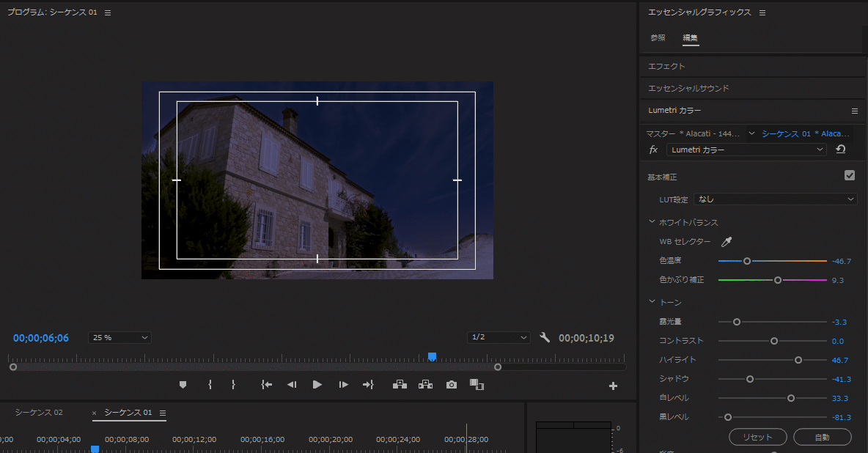Click the 色温度 slider handle
Viewport: 868px width, 453px height.
(x=747, y=261)
